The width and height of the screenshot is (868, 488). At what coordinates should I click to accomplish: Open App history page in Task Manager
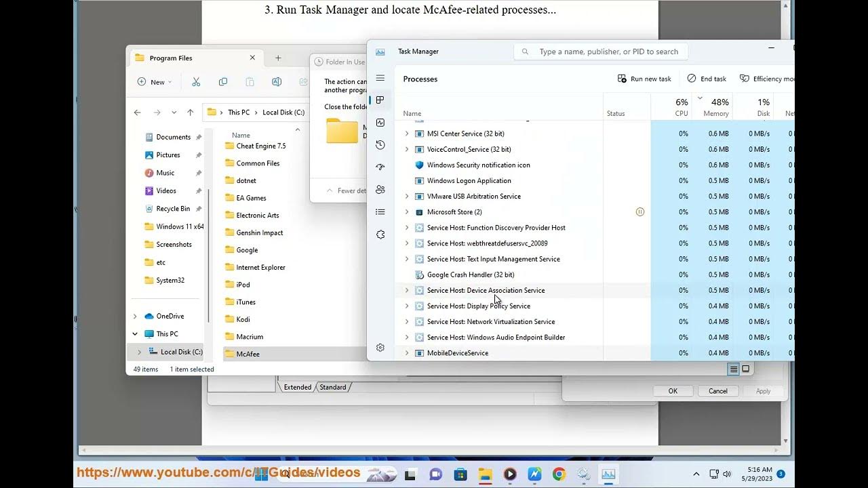click(x=380, y=145)
